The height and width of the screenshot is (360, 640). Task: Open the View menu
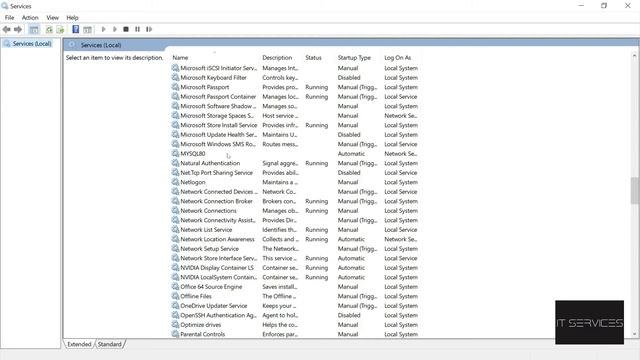click(52, 18)
